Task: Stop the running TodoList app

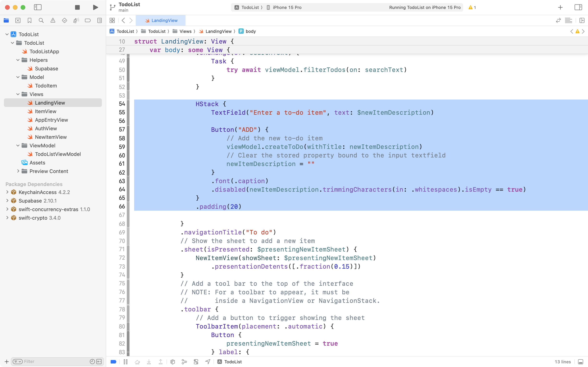Action: click(x=77, y=7)
